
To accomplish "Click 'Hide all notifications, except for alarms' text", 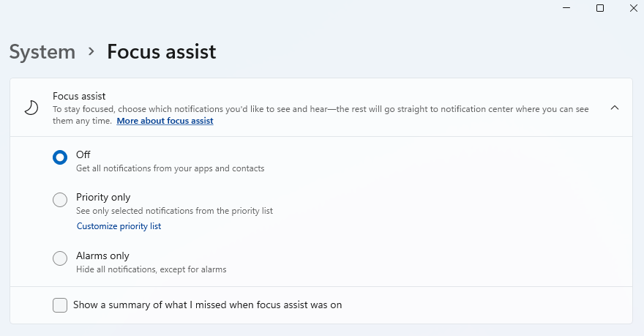I will tap(151, 269).
